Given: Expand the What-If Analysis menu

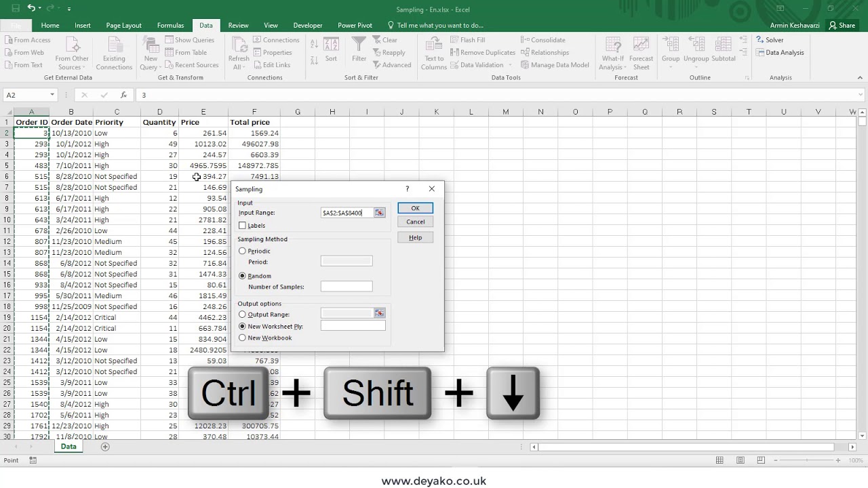Looking at the screenshot, I should pos(613,62).
